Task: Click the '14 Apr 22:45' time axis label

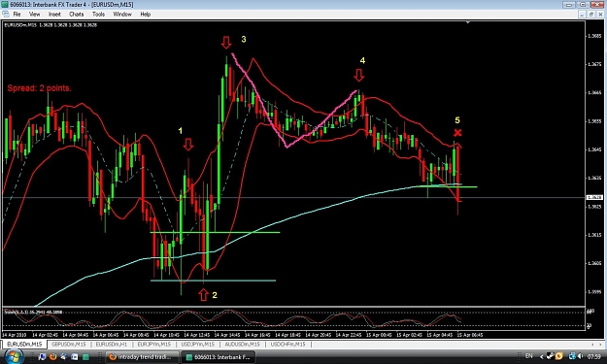Action: (x=349, y=335)
